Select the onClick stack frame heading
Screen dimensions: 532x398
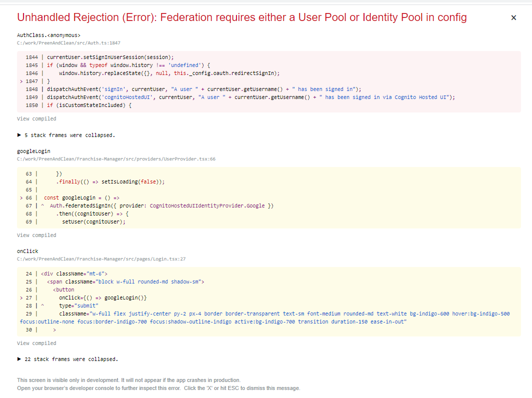27,251
